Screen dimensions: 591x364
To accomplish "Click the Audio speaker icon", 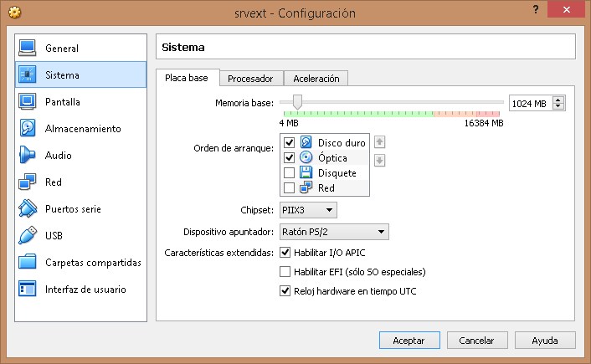I will click(x=28, y=155).
